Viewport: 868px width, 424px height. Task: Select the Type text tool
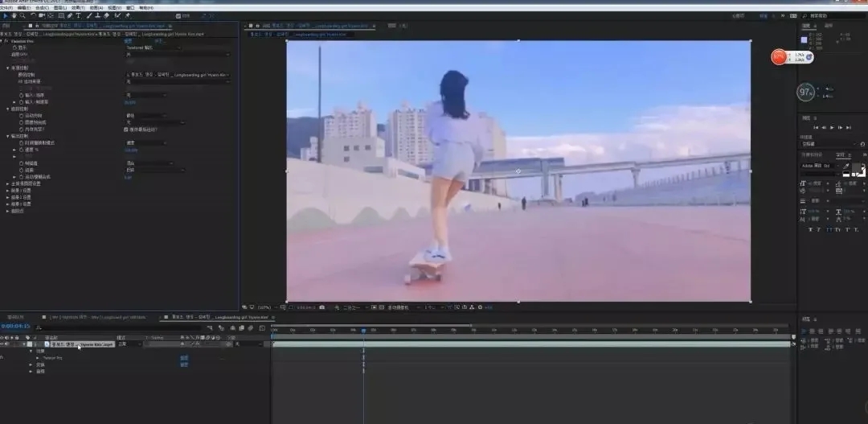tap(78, 15)
